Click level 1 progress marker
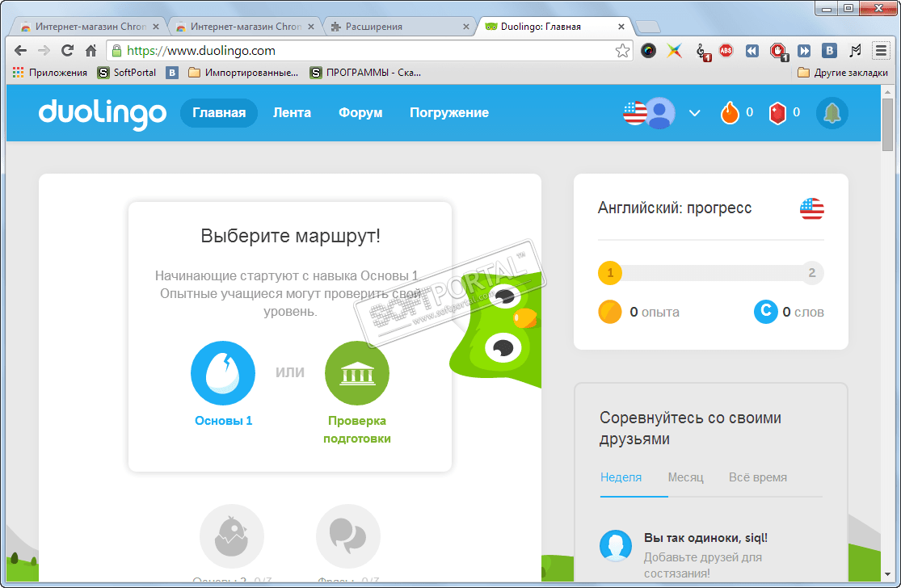Viewport: 901px width, 588px height. (x=610, y=273)
